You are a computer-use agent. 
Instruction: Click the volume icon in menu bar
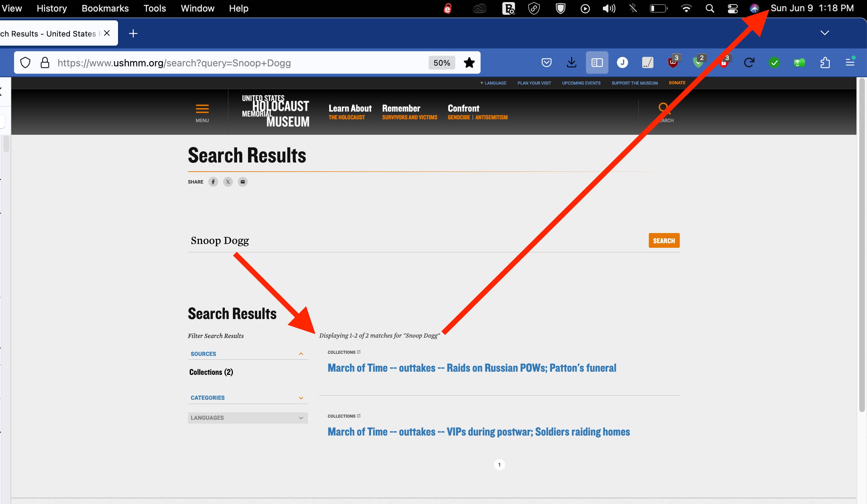point(609,8)
